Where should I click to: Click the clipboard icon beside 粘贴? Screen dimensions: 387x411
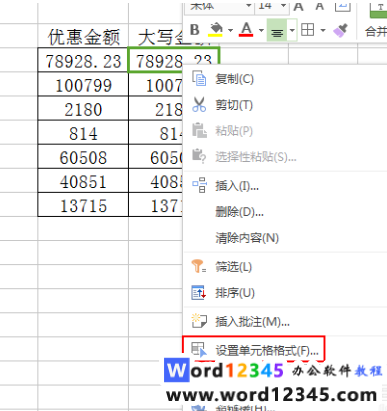(199, 130)
